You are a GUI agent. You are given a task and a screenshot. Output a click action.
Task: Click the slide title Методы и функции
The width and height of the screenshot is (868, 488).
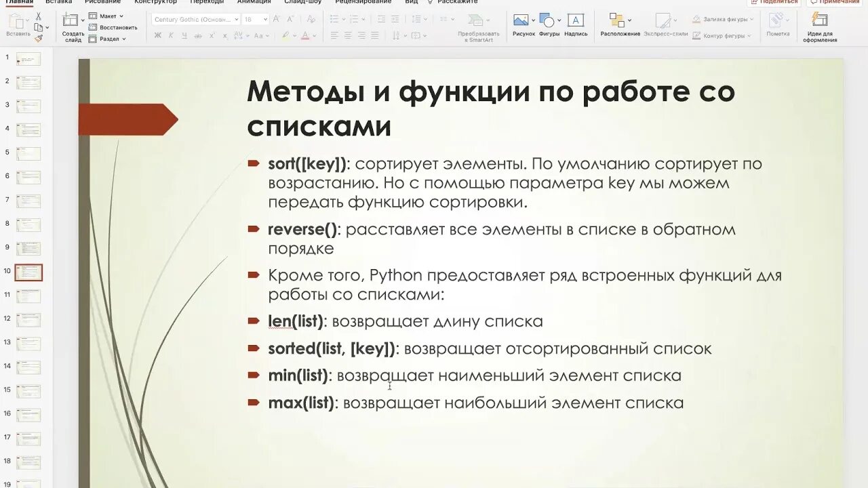point(490,108)
